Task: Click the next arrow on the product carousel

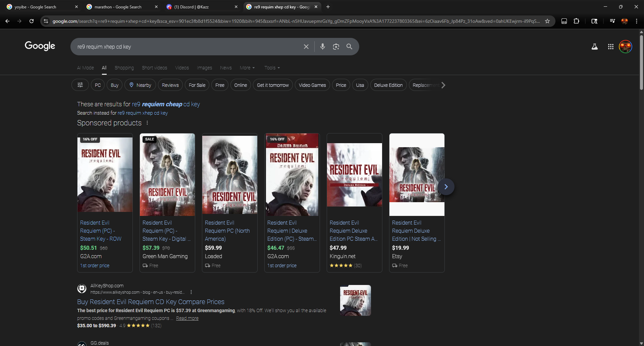Action: (x=446, y=186)
